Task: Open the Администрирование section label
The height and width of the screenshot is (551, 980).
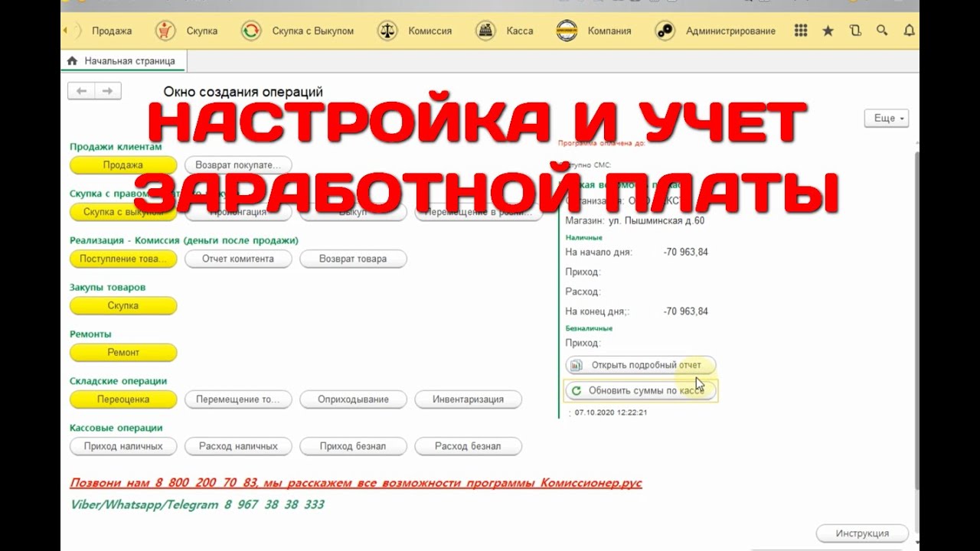Action: coord(730,31)
